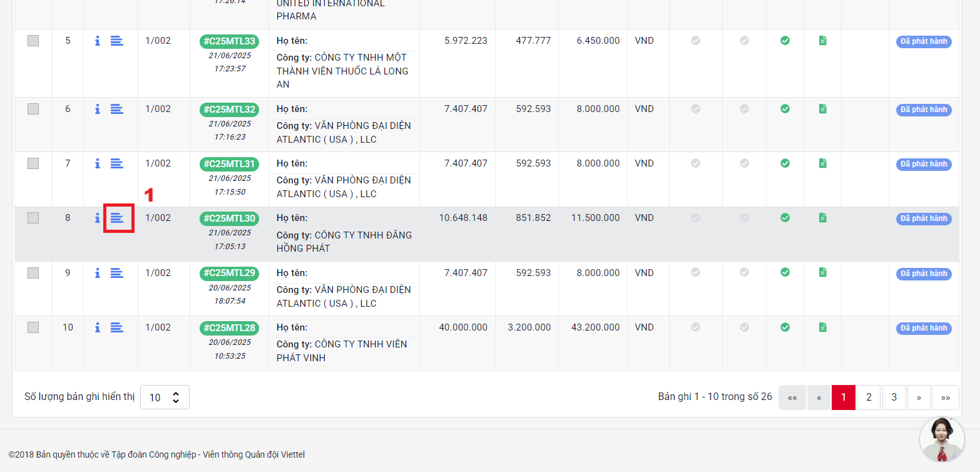The image size is (980, 472).
Task: Jump to last page »» button
Action: click(945, 398)
